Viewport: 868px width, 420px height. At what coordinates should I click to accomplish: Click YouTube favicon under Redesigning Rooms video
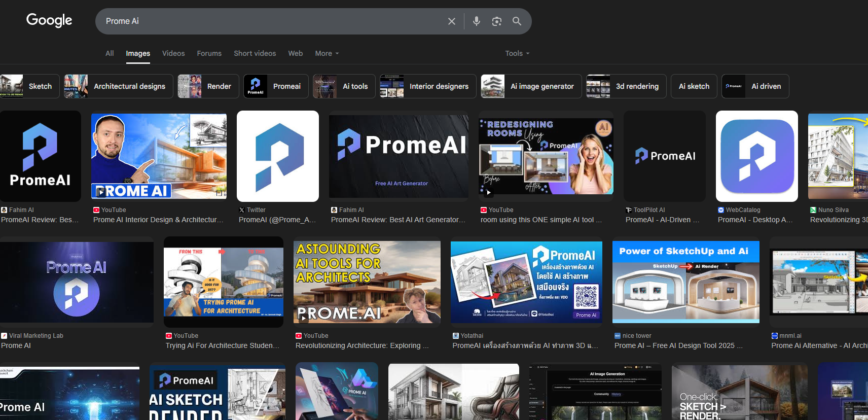click(x=484, y=210)
